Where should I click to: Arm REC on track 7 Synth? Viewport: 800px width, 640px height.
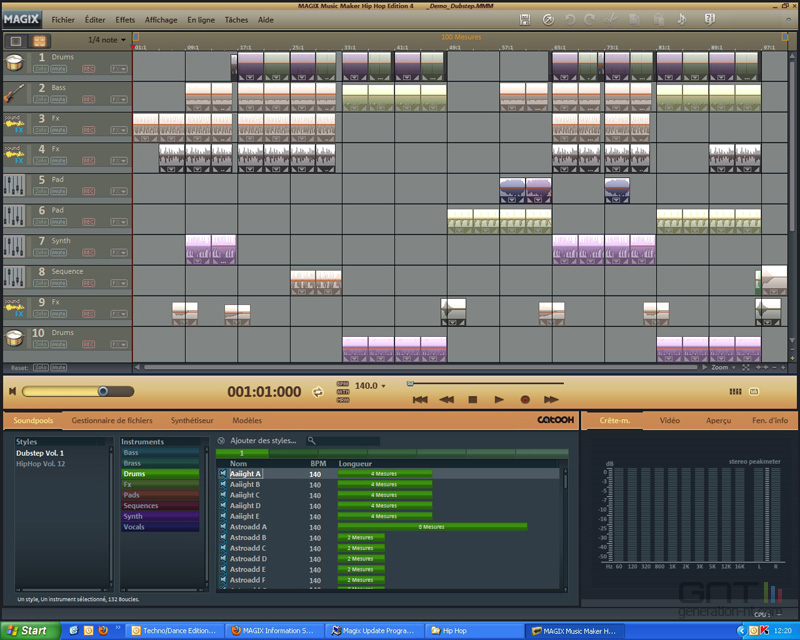88,253
